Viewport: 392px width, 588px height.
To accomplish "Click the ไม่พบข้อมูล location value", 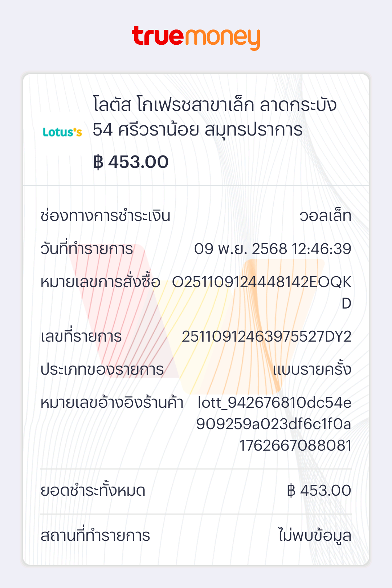I will click(315, 536).
